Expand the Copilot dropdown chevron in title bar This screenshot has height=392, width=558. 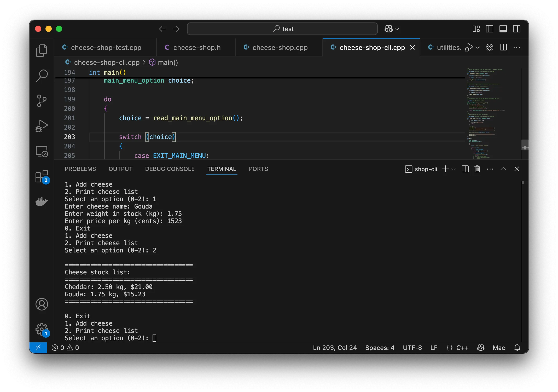click(x=397, y=29)
